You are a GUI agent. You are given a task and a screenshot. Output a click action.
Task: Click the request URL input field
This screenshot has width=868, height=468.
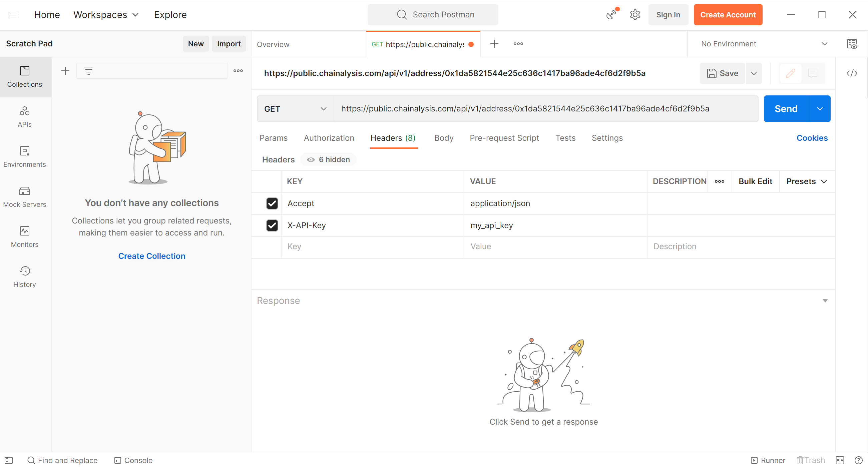(546, 108)
